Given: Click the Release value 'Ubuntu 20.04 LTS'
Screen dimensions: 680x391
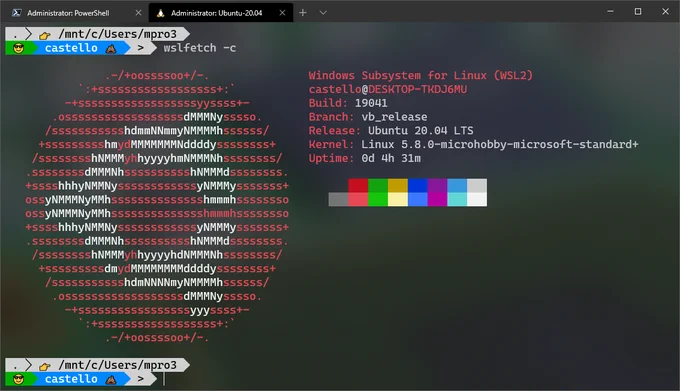Looking at the screenshot, I should [421, 130].
